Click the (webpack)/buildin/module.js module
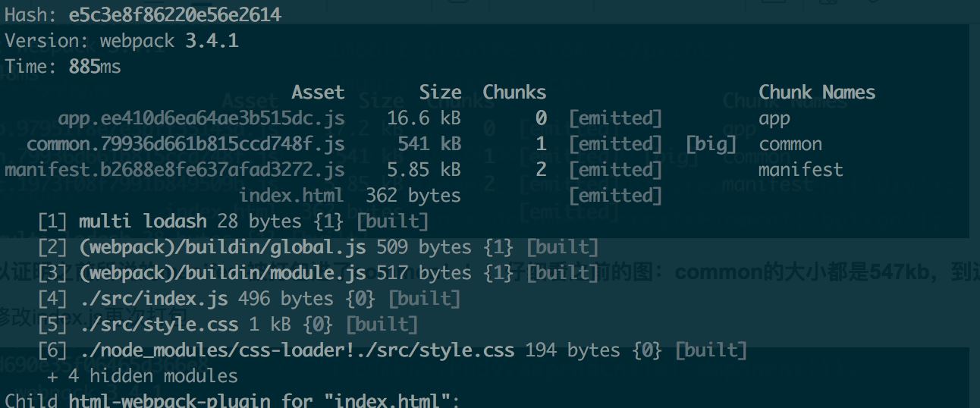The height and width of the screenshot is (408, 980). [x=222, y=273]
